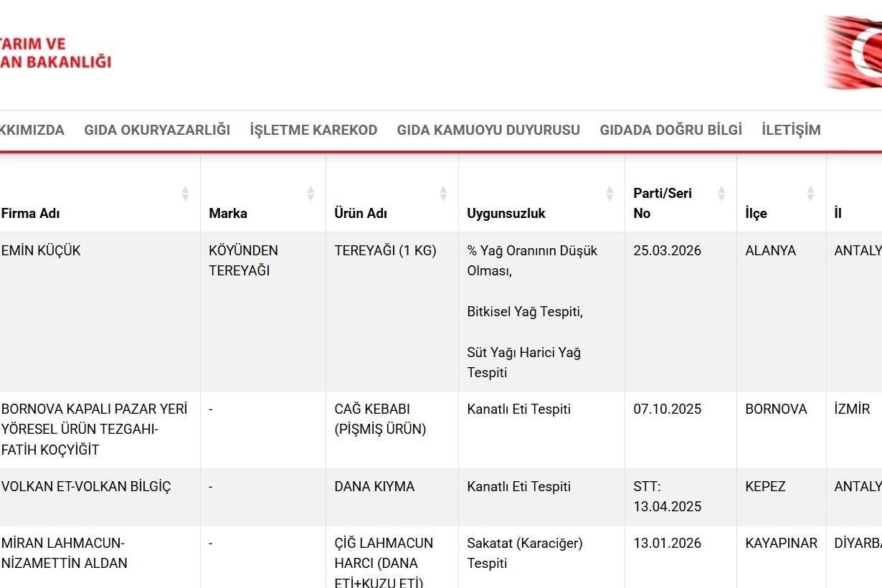Sort Parti/Seri No column via arrows
Image resolution: width=882 pixels, height=588 pixels.
click(721, 194)
